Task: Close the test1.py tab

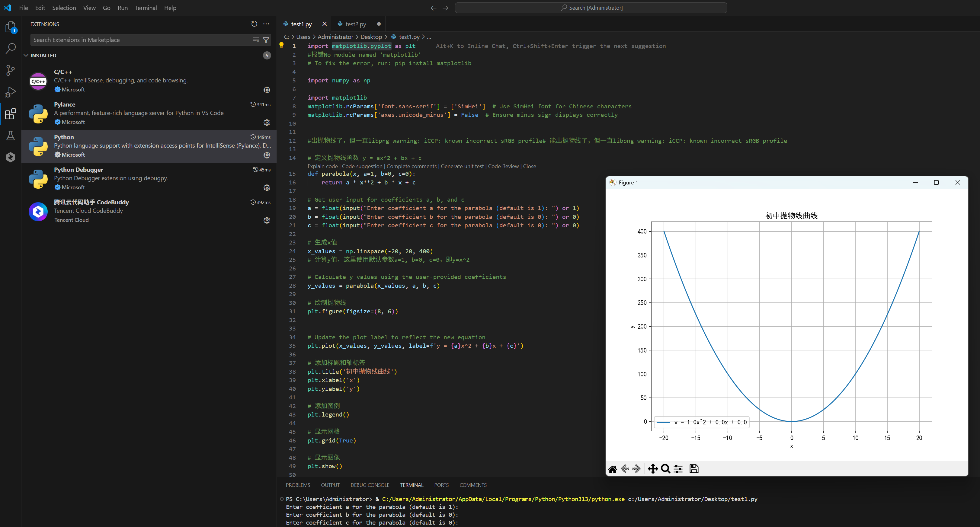Action: (325, 24)
